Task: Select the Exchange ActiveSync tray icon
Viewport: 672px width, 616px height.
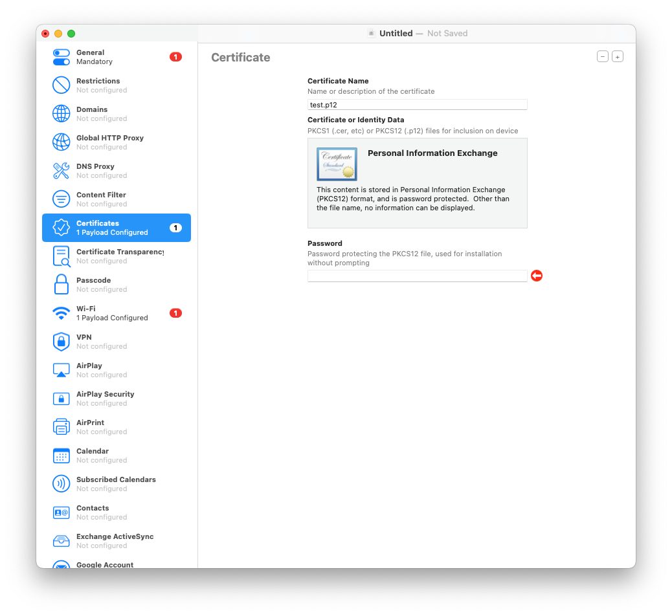Action: [x=62, y=540]
